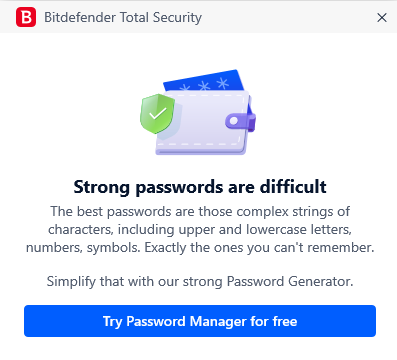Click the middle asterisk on the blue card
The height and width of the screenshot is (360, 397).
pos(204,86)
